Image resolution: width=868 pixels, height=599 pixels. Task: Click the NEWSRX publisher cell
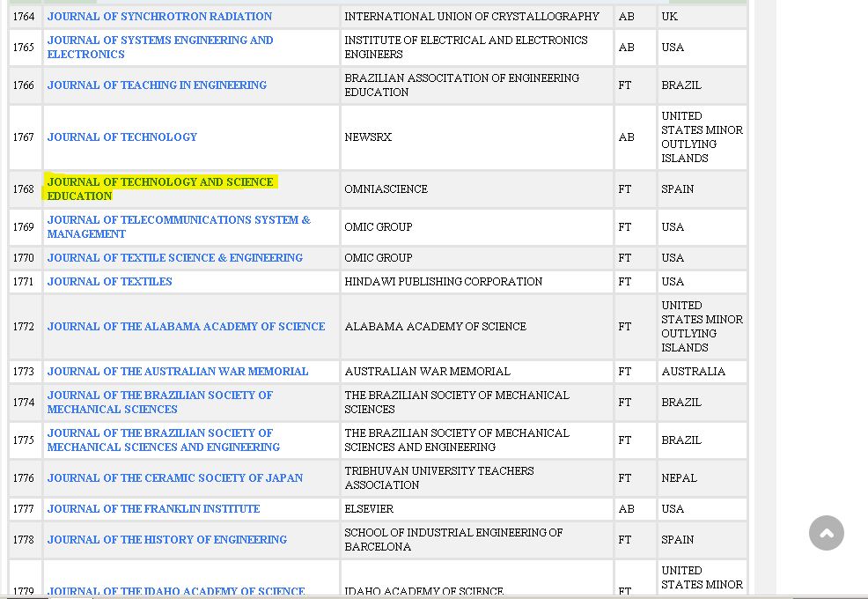pos(477,137)
